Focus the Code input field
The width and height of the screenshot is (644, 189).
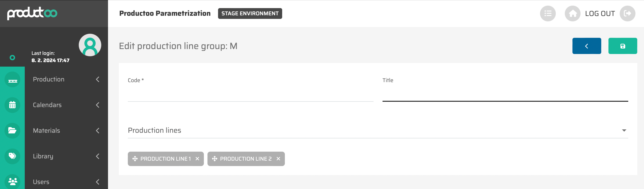tap(250, 95)
